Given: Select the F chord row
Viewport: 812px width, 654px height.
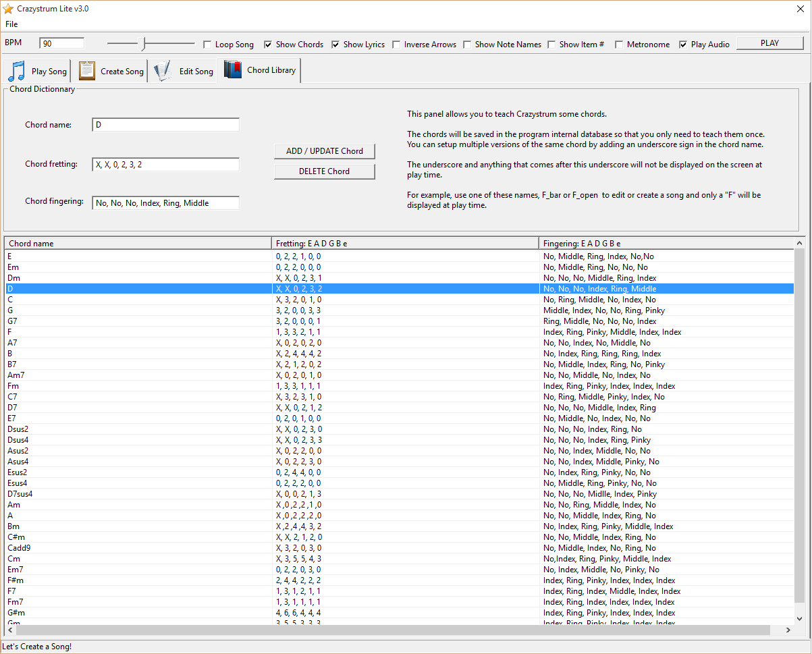Looking at the screenshot, I should point(400,332).
